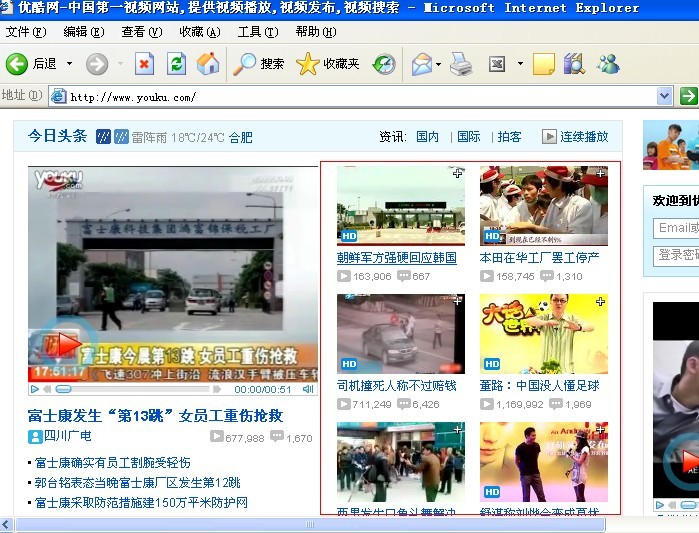Stop page loading with red X icon
The width and height of the screenshot is (699, 533).
144,64
